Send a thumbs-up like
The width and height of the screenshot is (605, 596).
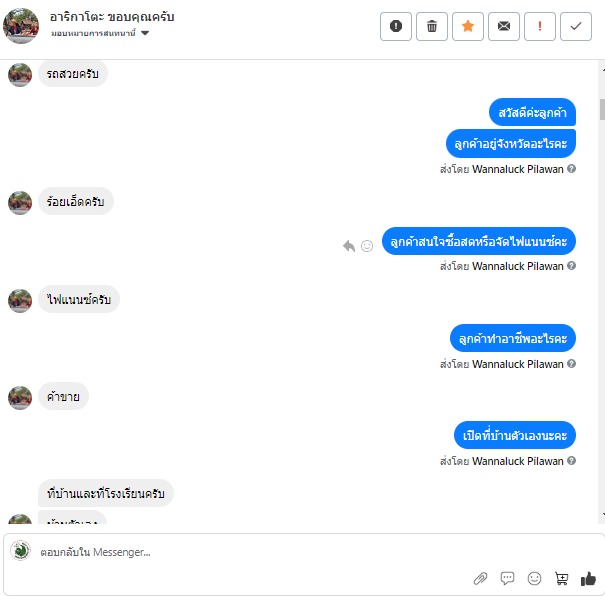(588, 578)
